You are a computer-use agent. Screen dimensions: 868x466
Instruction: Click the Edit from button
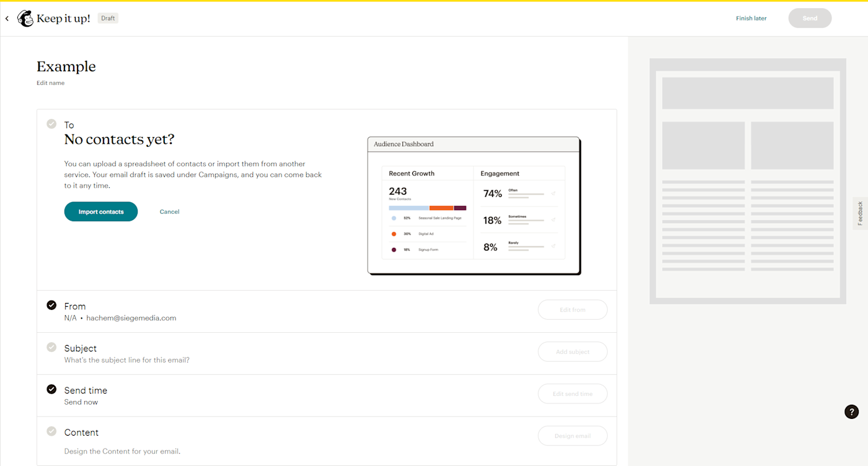point(572,310)
